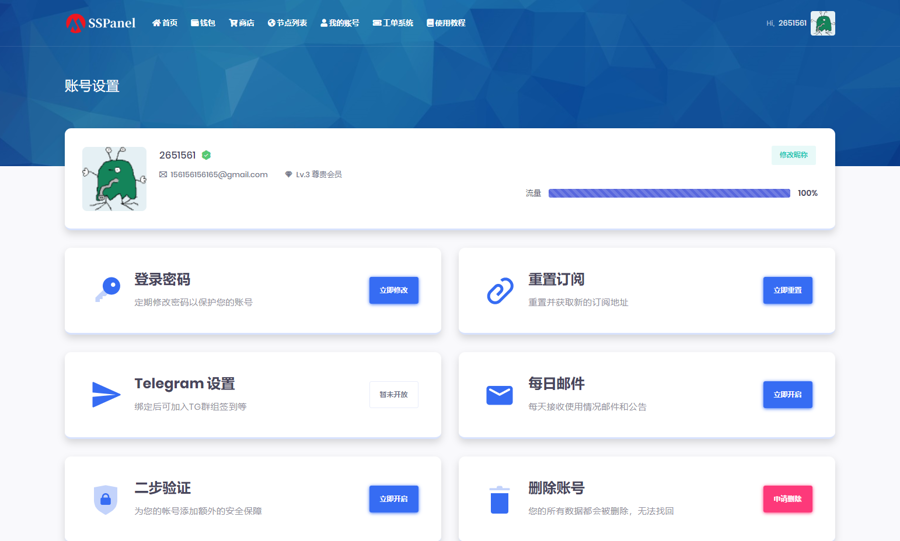Viewport: 900px width, 541px height.
Task: Click the large profile picture thumbnail
Action: [114, 179]
